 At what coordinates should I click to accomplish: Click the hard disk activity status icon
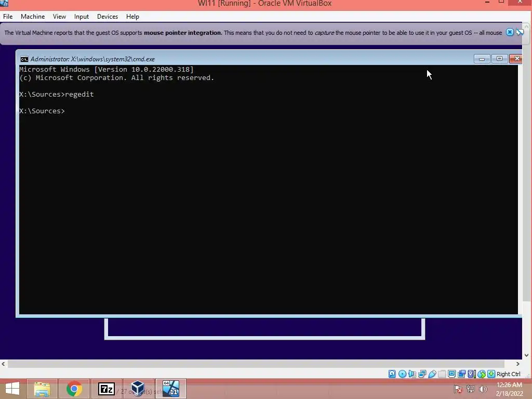click(392, 374)
